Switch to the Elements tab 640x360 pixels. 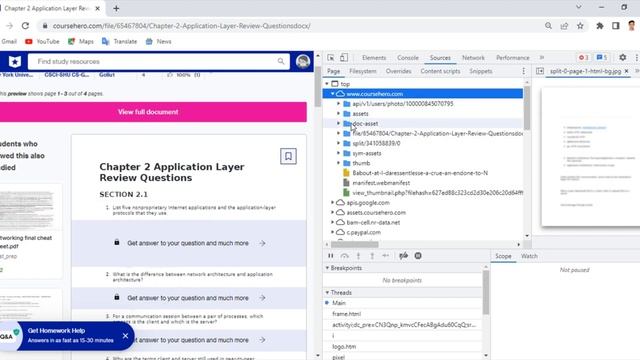(x=374, y=58)
